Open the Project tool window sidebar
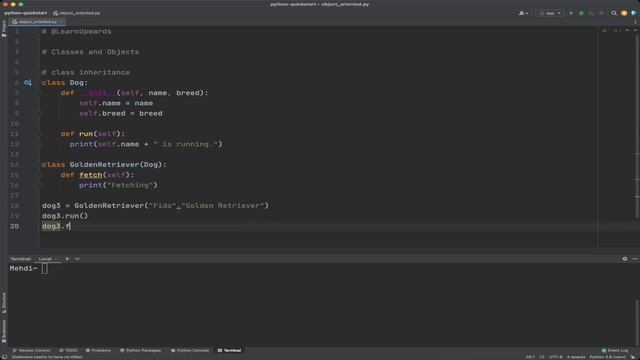 [x=4, y=29]
